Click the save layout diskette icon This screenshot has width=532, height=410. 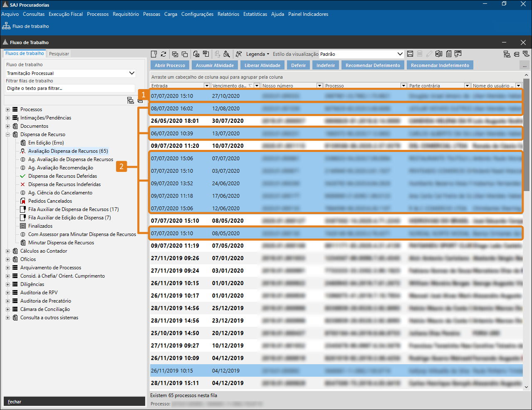tap(410, 54)
